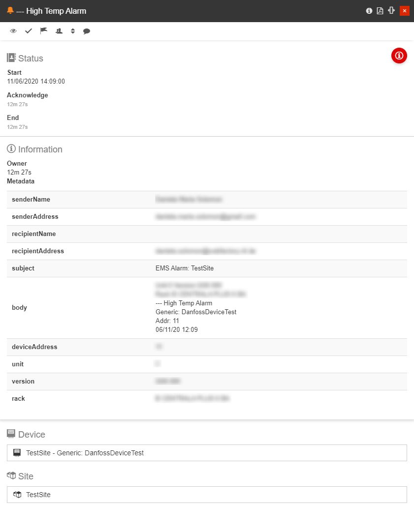Export alarm using the PDF file icon
Screen dimensions: 414x532
coord(380,11)
